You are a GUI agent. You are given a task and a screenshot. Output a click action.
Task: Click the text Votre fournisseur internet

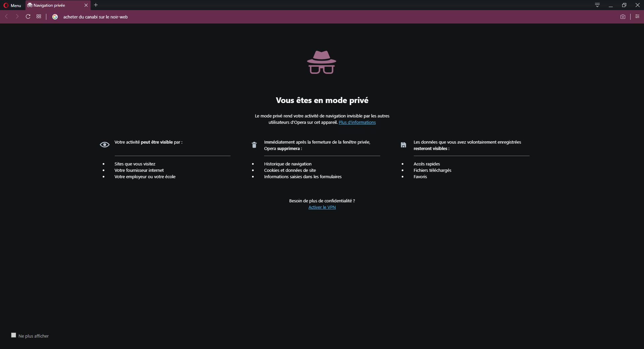[x=139, y=170]
